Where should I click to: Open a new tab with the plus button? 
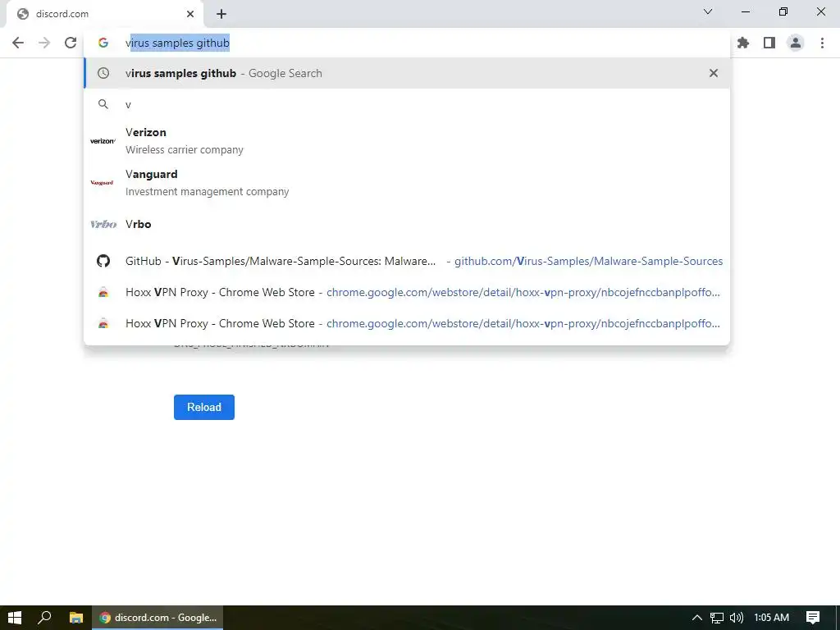[x=221, y=14]
